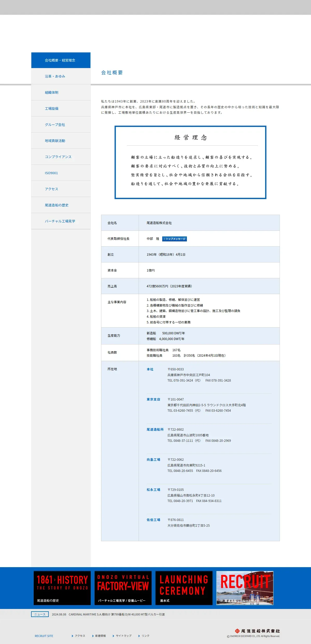
Task: Click 中部 隆 president name
Action: (x=153, y=239)
